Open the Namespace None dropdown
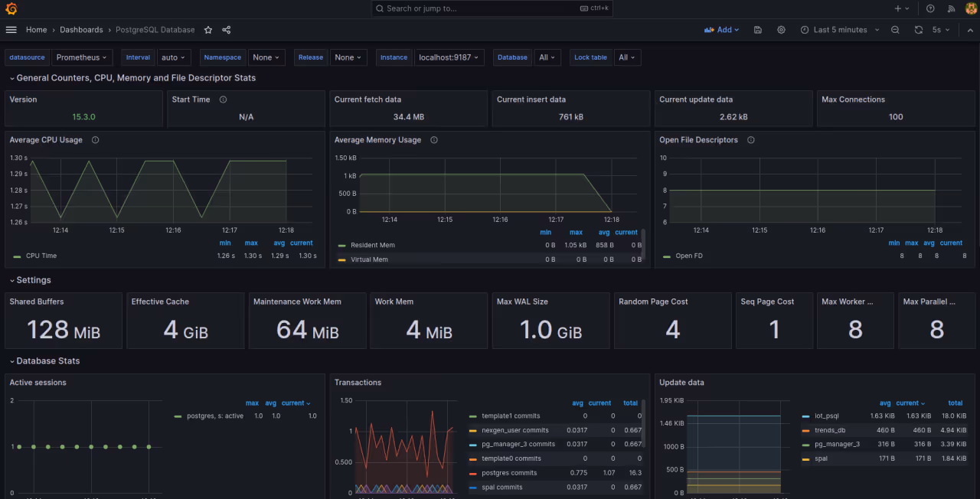This screenshot has width=980, height=499. point(267,57)
